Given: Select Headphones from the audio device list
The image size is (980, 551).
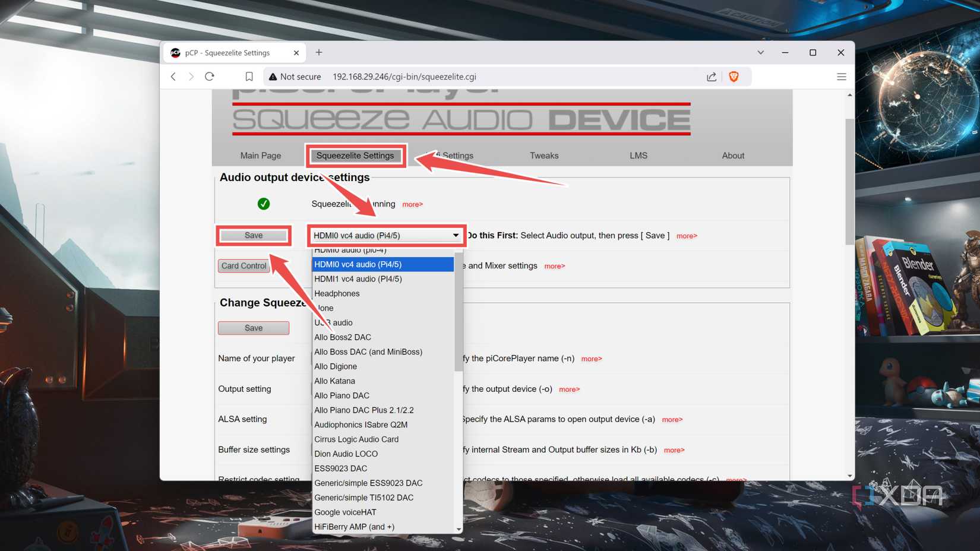Looking at the screenshot, I should 337,293.
